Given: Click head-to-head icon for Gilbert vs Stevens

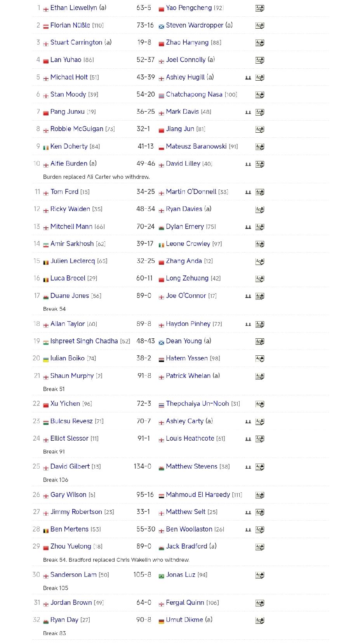Looking at the screenshot, I should click(x=248, y=467).
